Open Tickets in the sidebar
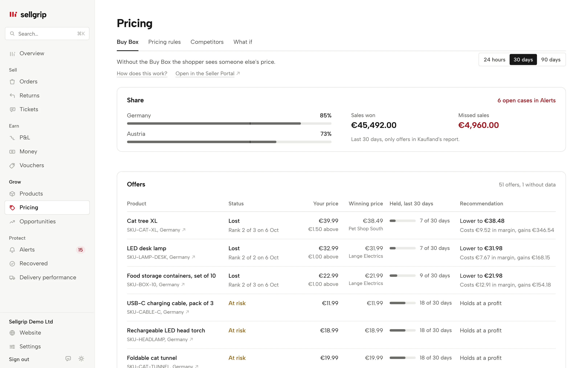Screen dimensions: 588x368 pos(47,109)
